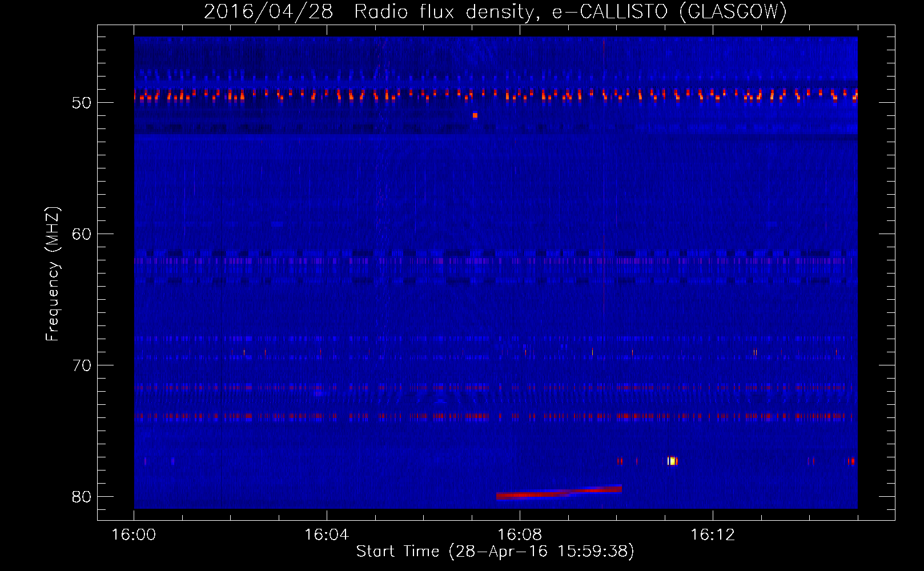Click the 16:08 time axis label
Image resolution: width=924 pixels, height=571 pixels.
[x=520, y=534]
